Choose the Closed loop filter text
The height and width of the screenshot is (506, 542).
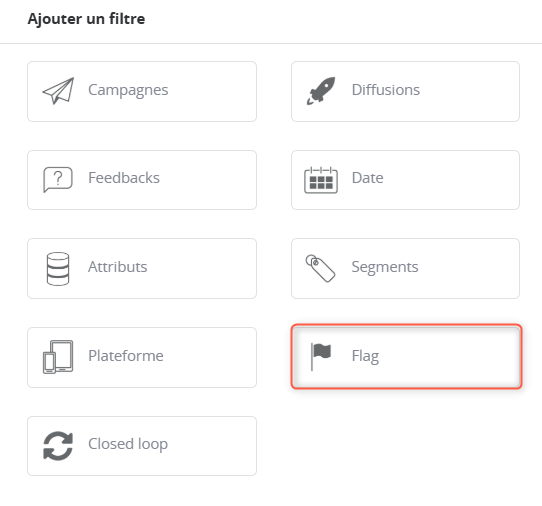click(128, 444)
